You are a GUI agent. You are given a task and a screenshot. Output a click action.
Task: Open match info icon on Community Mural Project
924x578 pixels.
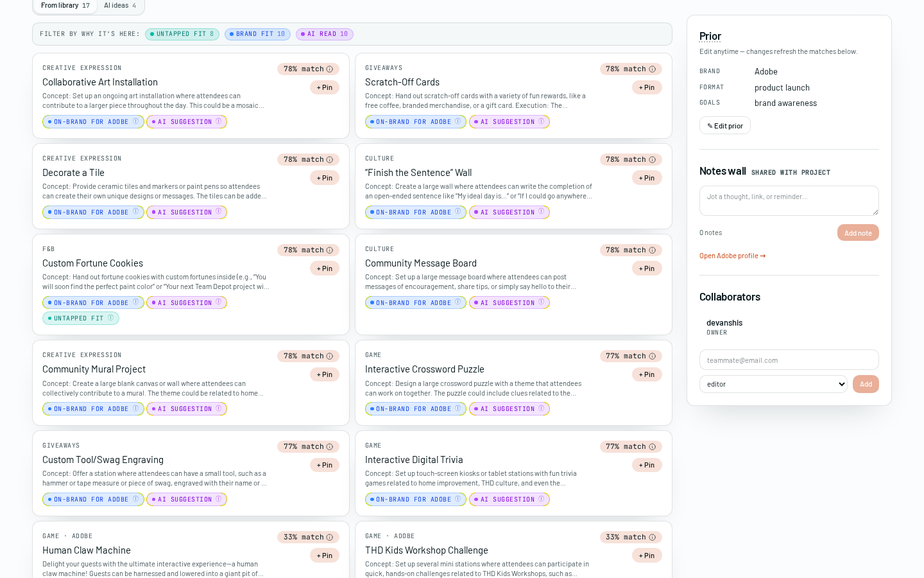pos(330,356)
